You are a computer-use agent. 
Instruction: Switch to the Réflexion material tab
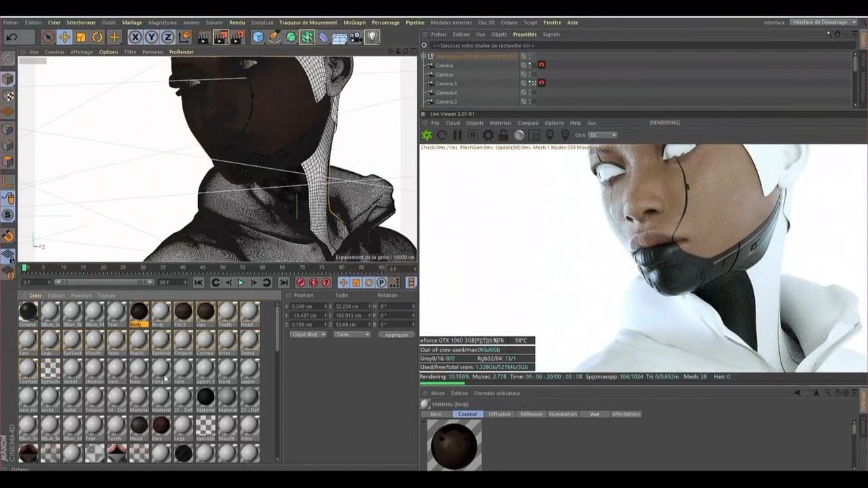(x=531, y=414)
